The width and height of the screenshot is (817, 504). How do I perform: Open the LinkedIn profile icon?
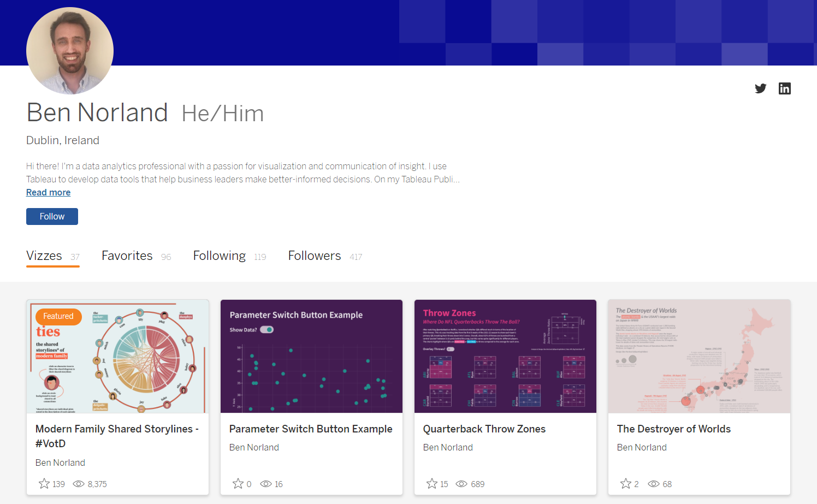point(784,88)
